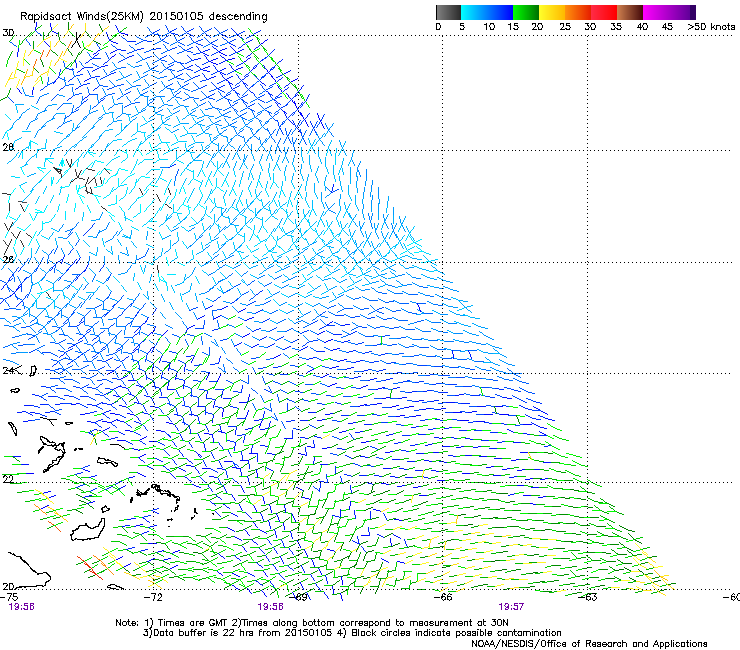Click the title 'Rapidscat Winds(25KM) 20150105 descending'
The width and height of the screenshot is (740, 650).
click(x=144, y=17)
